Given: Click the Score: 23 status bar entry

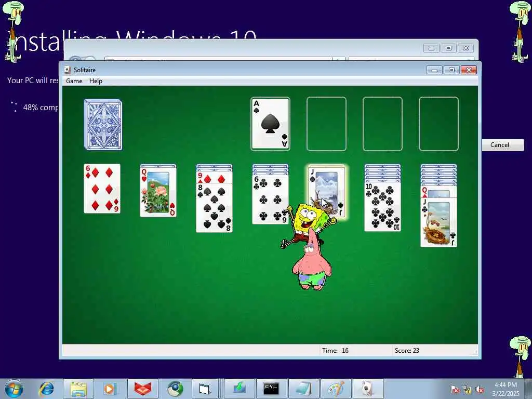Looking at the screenshot, I should coord(407,351).
